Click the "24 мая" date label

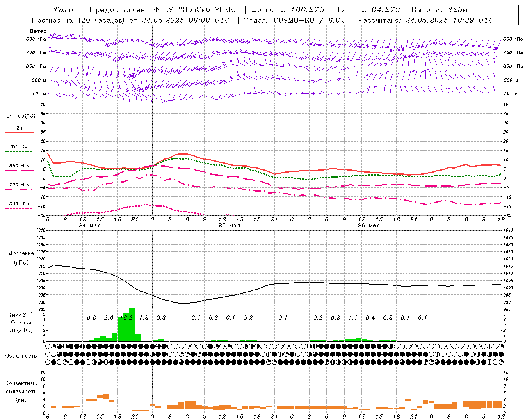[x=89, y=226]
